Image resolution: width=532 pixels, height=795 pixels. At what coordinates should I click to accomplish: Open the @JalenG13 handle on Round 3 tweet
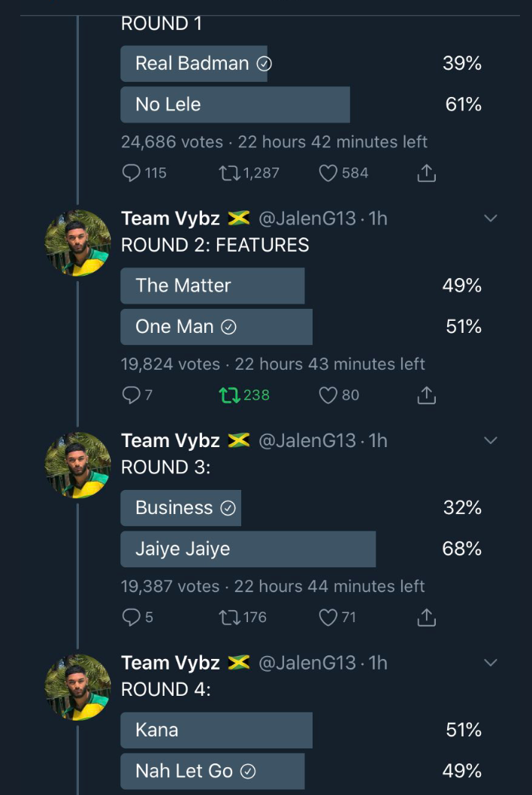pyautogui.click(x=307, y=440)
